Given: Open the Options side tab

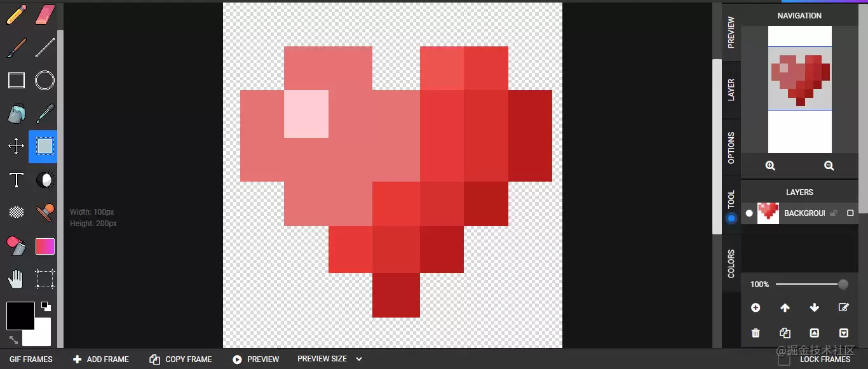Looking at the screenshot, I should (x=731, y=147).
